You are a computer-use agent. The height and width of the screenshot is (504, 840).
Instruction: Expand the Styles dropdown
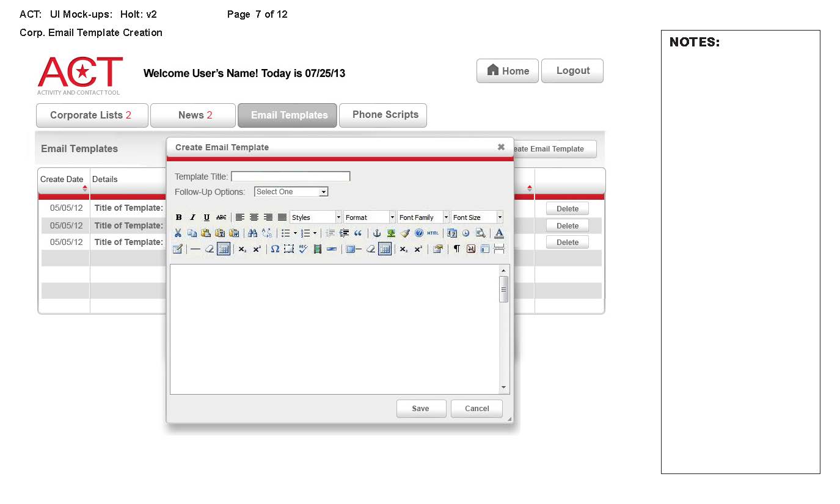(316, 217)
